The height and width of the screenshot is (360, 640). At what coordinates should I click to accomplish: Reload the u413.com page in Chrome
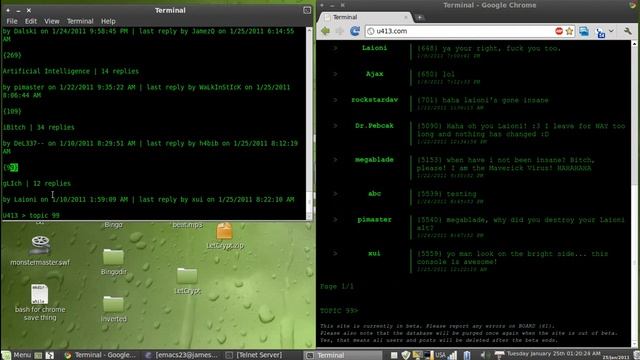click(x=355, y=31)
